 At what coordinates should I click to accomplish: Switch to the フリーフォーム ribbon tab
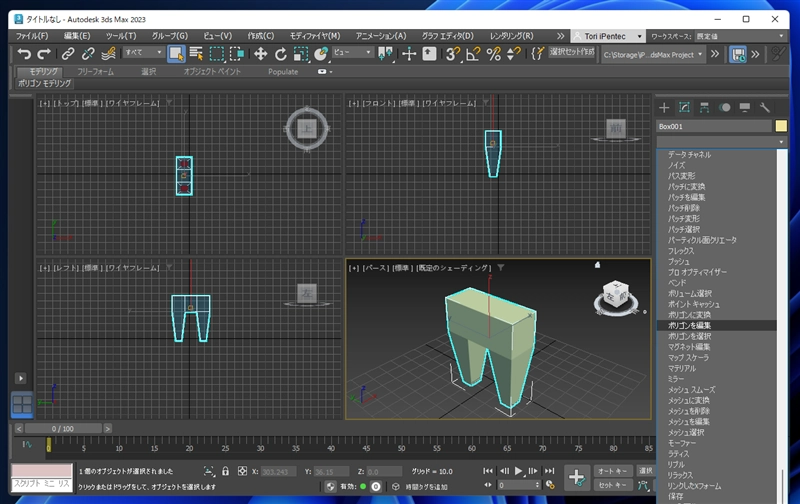[95, 72]
